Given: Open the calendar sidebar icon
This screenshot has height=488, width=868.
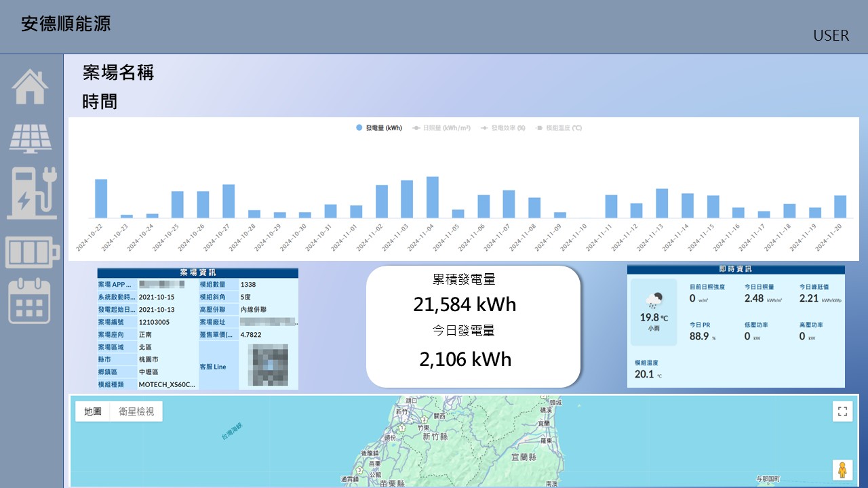Looking at the screenshot, I should (30, 301).
